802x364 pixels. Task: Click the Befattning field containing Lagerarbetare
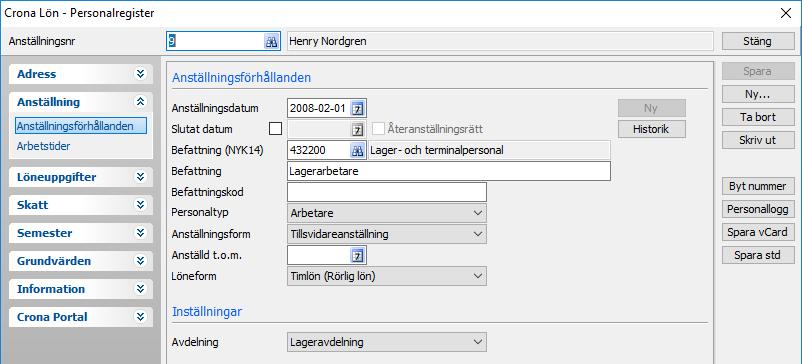click(449, 171)
